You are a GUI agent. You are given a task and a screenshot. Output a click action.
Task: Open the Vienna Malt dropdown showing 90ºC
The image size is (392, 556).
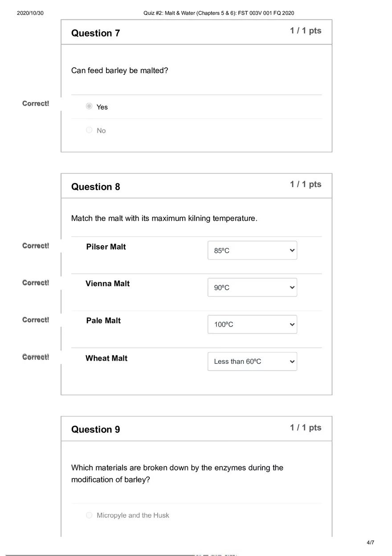(x=252, y=287)
